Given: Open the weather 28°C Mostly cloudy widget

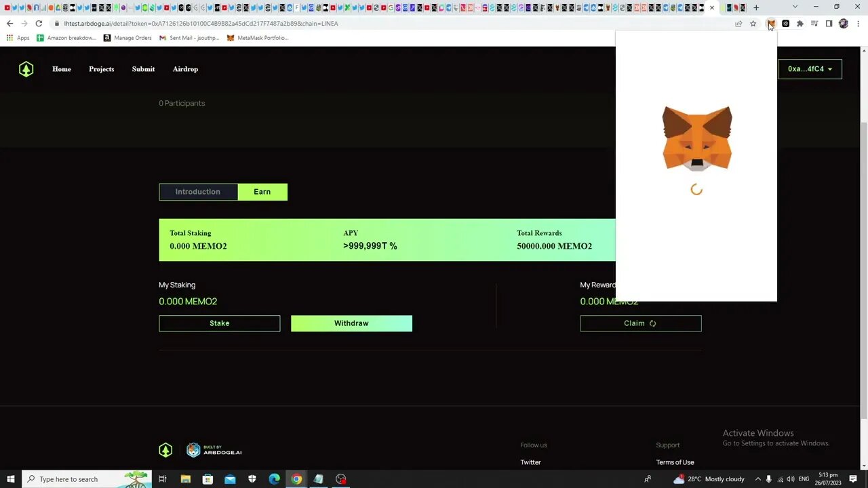Looking at the screenshot, I should (x=708, y=479).
